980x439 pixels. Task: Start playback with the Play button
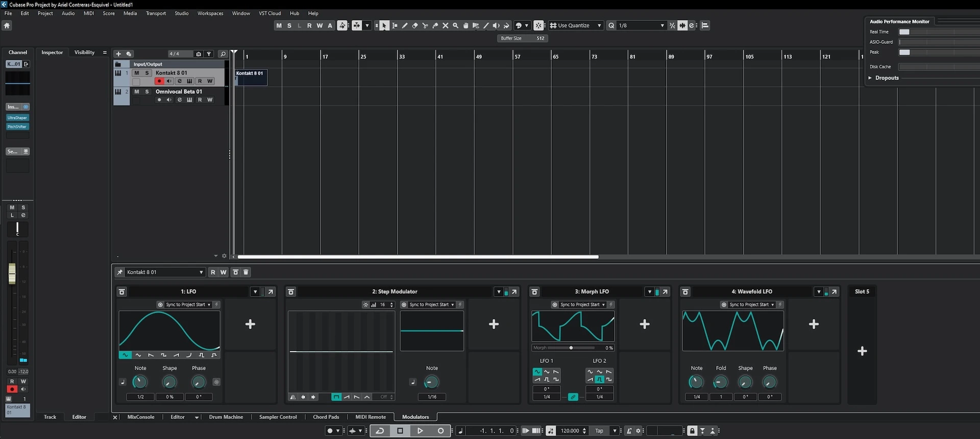coord(420,431)
